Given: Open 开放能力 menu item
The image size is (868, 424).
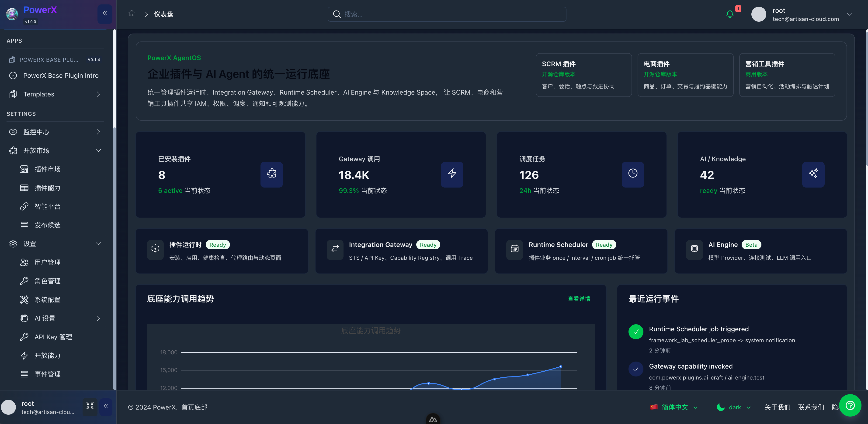Looking at the screenshot, I should (61, 355).
